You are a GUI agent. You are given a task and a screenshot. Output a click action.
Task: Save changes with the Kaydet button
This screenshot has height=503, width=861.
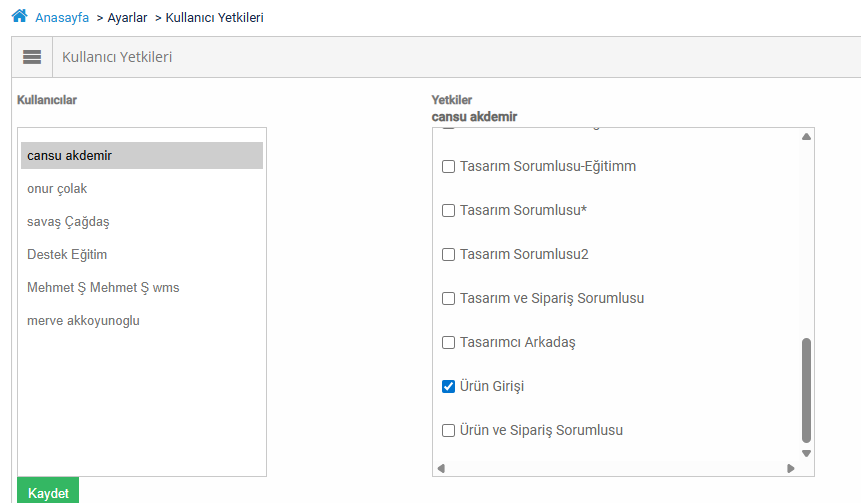coord(48,490)
